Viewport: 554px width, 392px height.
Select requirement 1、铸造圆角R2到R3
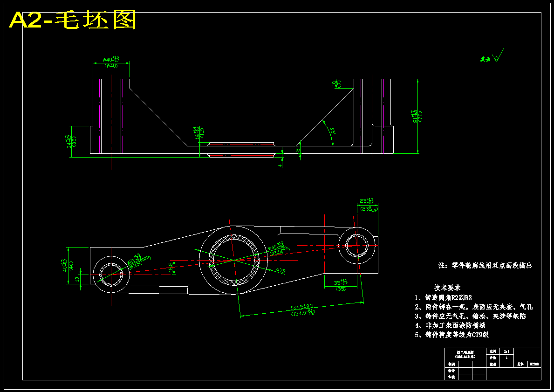coord(444,298)
